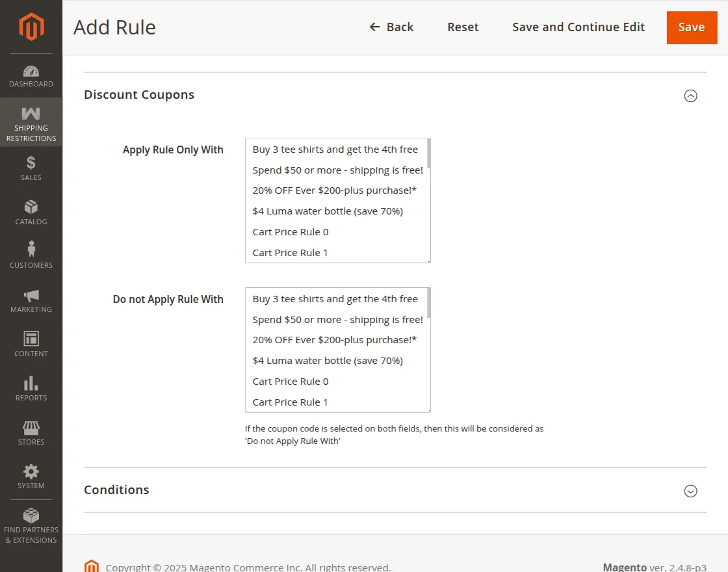Click the 'Apply Rule Only With' field label
This screenshot has width=728, height=572.
[173, 150]
